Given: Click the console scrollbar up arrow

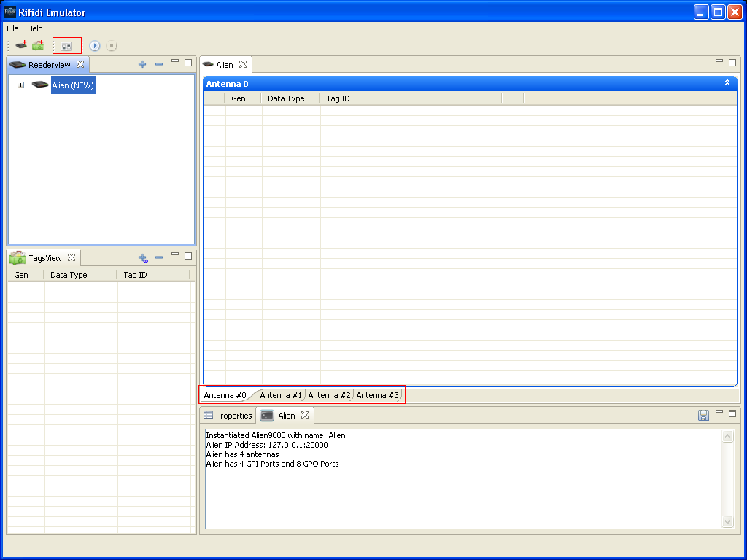Looking at the screenshot, I should (727, 436).
